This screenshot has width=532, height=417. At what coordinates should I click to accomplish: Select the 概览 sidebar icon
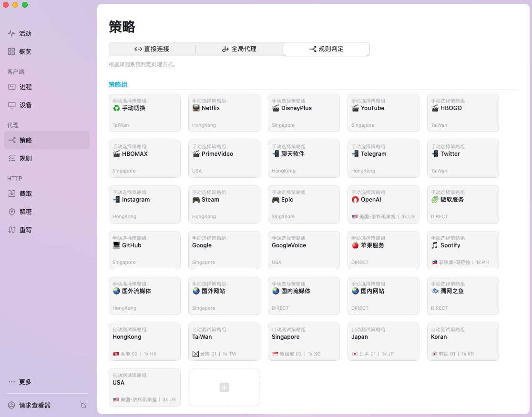tap(25, 51)
